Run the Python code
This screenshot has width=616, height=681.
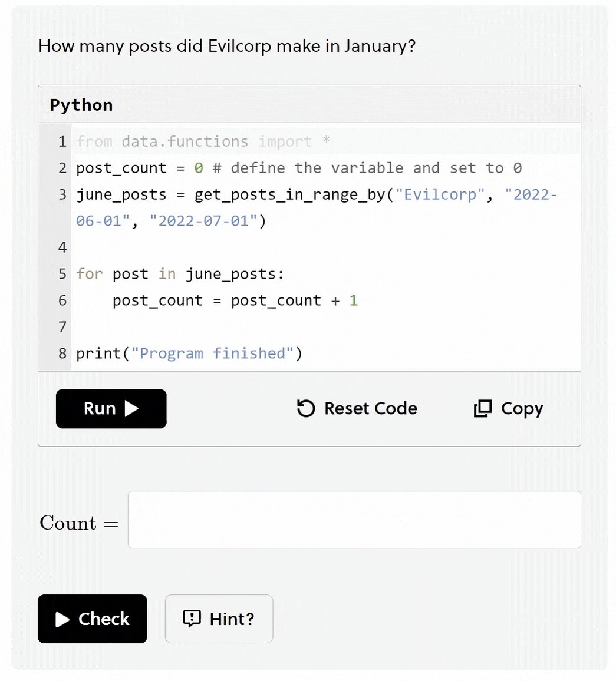tap(111, 409)
